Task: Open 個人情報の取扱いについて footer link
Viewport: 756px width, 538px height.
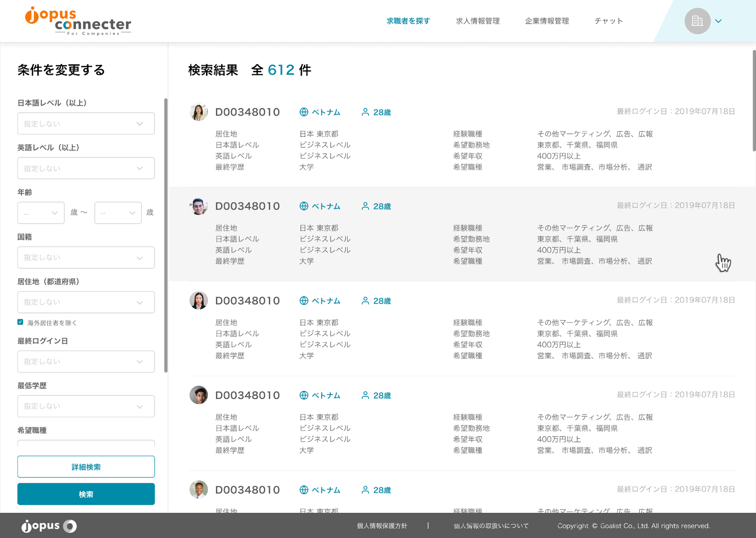Action: (x=491, y=526)
